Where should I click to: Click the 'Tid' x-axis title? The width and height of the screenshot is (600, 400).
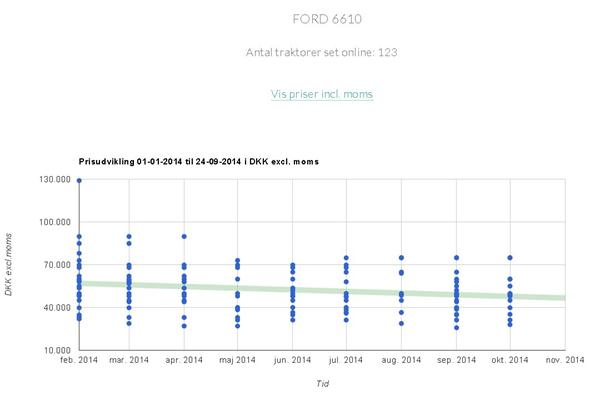[322, 384]
